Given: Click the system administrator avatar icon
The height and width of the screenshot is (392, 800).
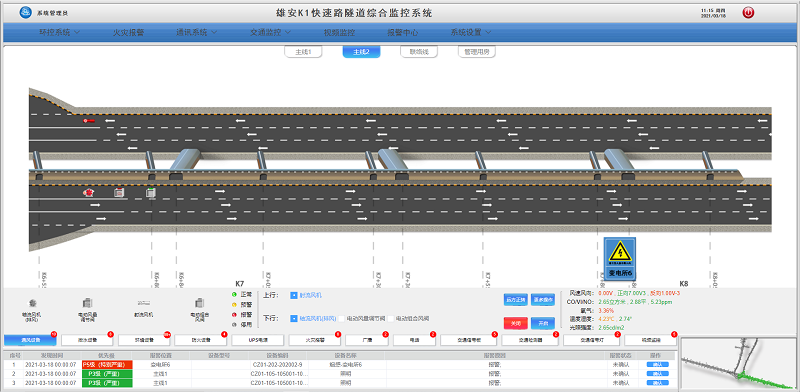Looking at the screenshot, I should click(26, 13).
